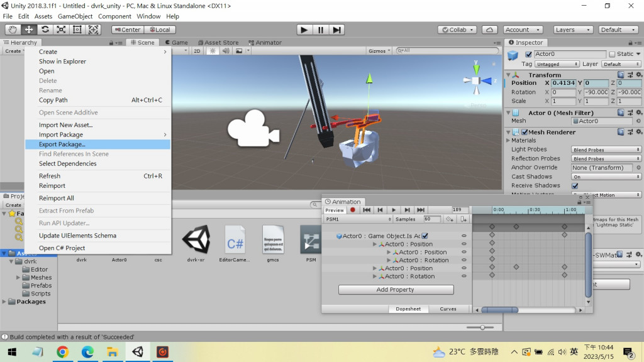Expand the Packages folder
The height and width of the screenshot is (362, 644).
click(x=4, y=302)
